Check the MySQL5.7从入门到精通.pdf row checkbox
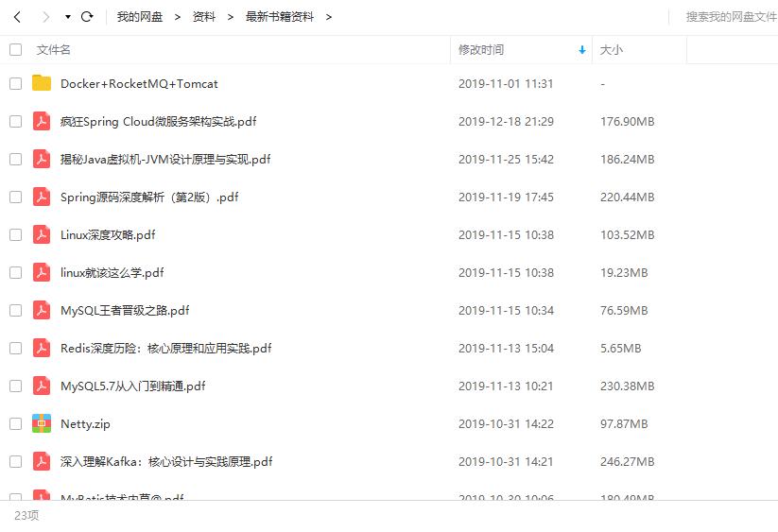 (16, 386)
